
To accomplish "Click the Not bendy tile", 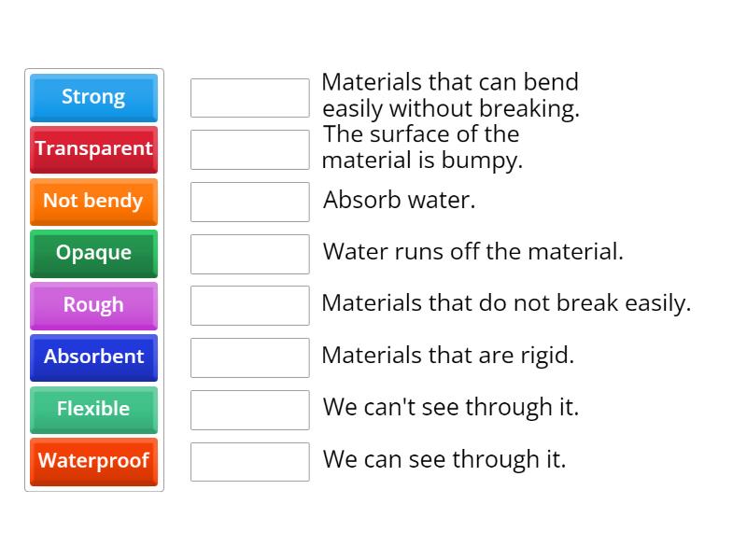I will pos(93,202).
